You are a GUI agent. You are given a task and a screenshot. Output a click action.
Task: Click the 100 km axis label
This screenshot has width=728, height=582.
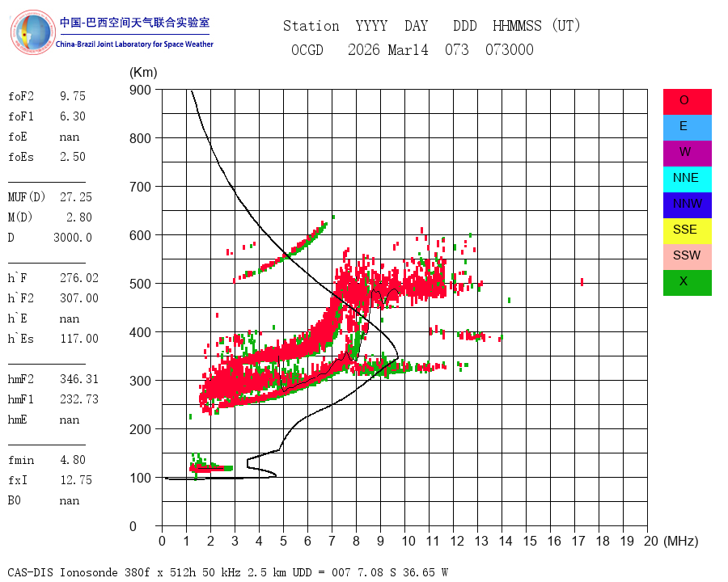coord(140,478)
